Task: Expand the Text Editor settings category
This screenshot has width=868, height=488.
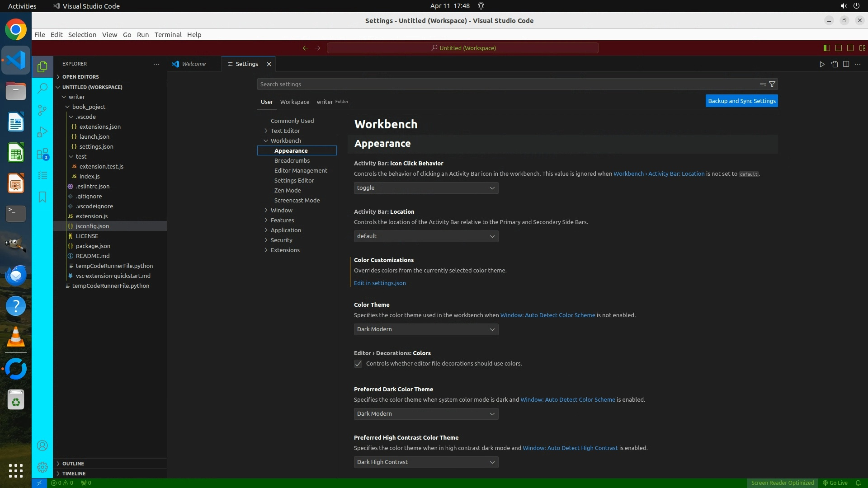Action: pyautogui.click(x=266, y=131)
